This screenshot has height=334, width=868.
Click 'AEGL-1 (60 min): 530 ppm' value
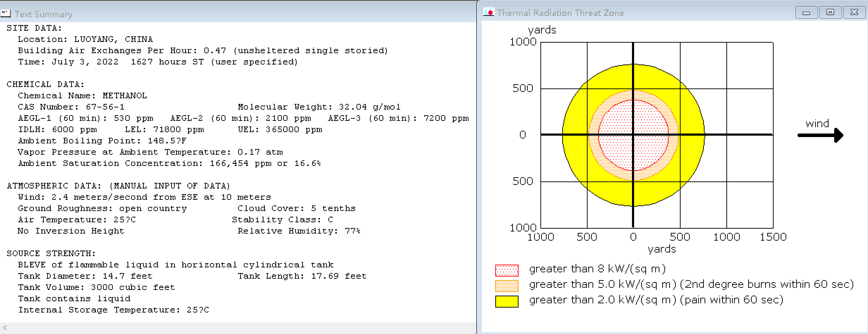[x=86, y=118]
